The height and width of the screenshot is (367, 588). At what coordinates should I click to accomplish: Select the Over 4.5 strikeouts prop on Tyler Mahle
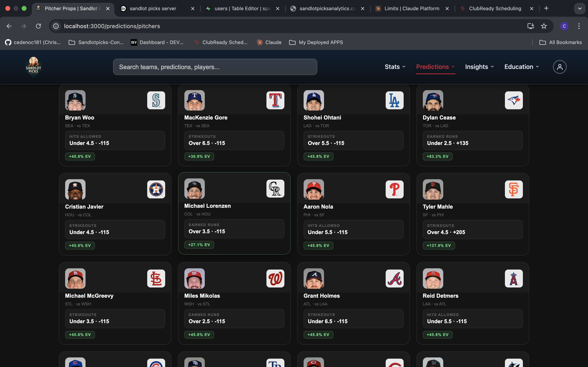[472, 229]
